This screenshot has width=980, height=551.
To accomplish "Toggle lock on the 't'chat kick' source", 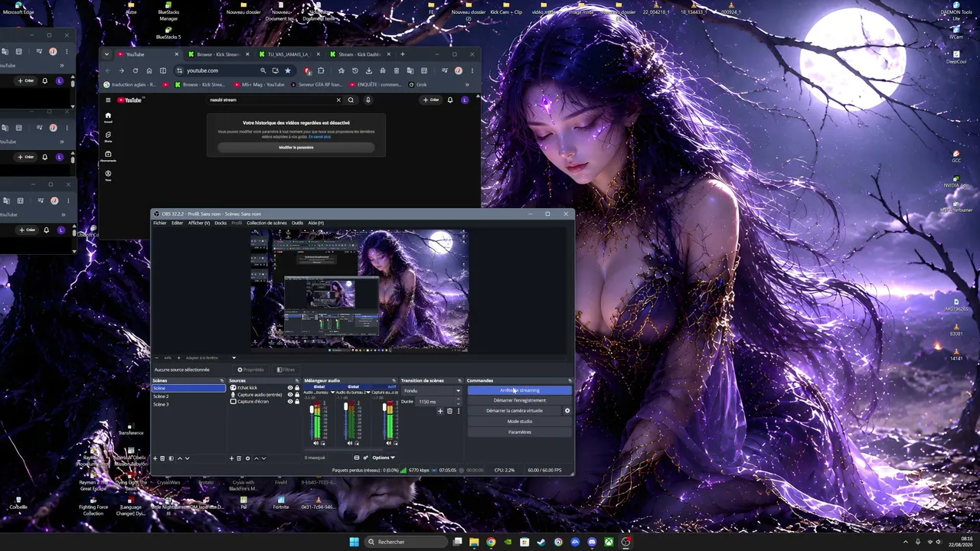I will [x=297, y=388].
